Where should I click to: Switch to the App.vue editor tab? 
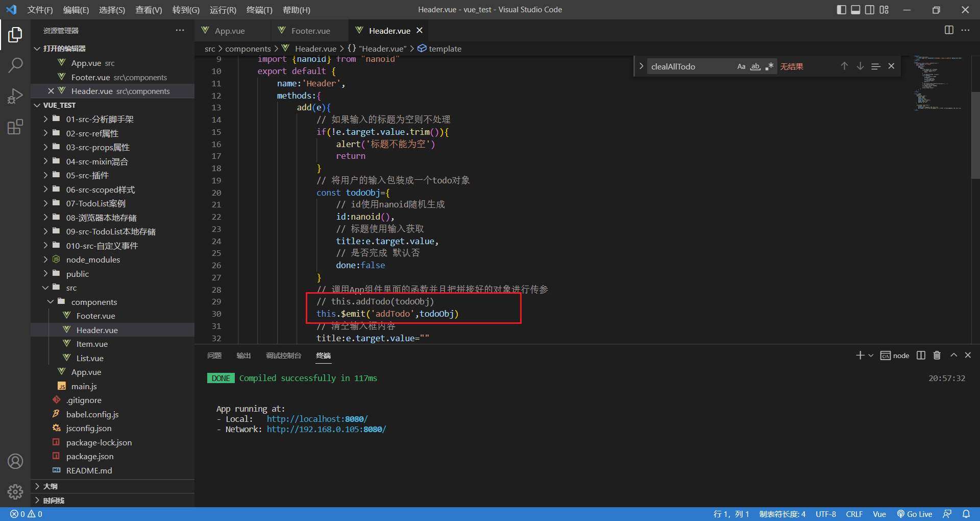pyautogui.click(x=229, y=31)
